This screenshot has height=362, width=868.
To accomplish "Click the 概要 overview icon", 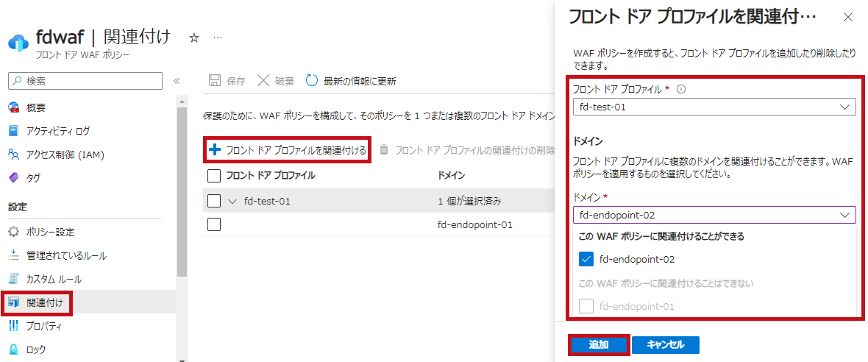I will (x=14, y=107).
